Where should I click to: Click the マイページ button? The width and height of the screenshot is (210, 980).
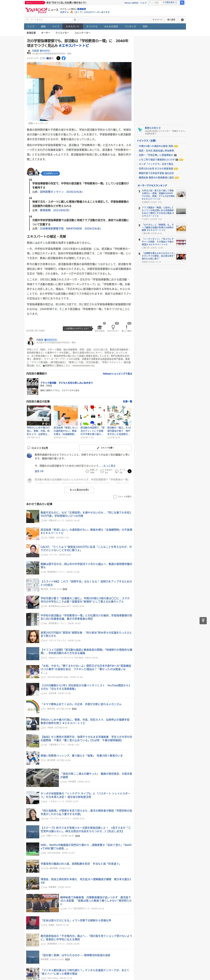pyautogui.click(x=157, y=20)
